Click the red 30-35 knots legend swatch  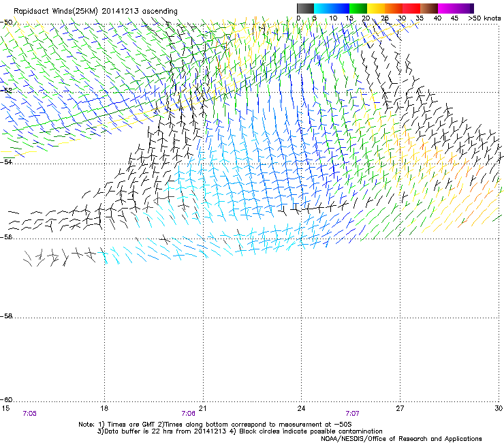(411, 8)
